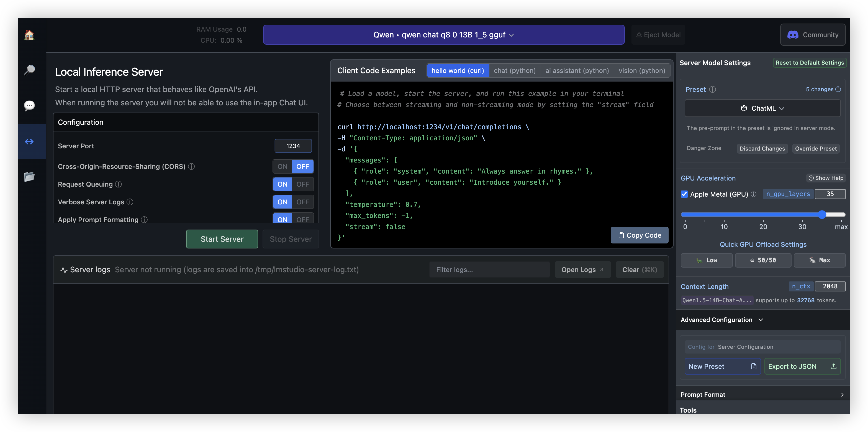Click the 32768 supported tokens value

click(806, 300)
